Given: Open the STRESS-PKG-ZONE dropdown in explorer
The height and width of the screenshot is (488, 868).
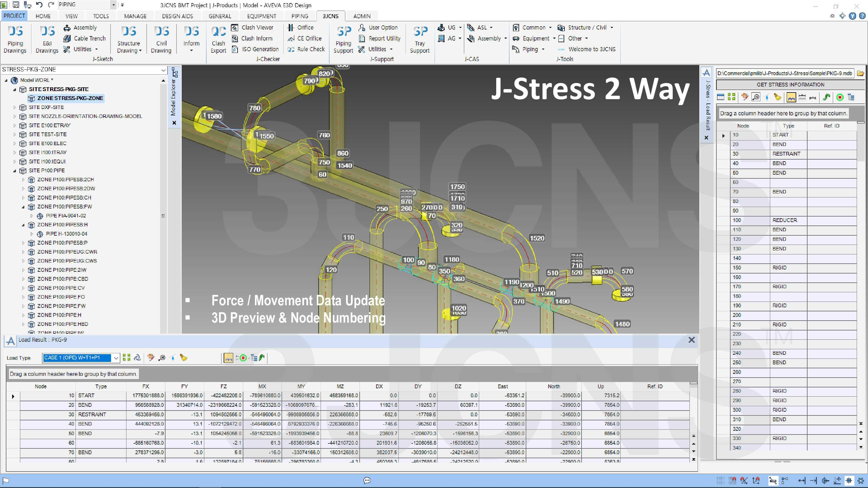Looking at the screenshot, I should [163, 70].
